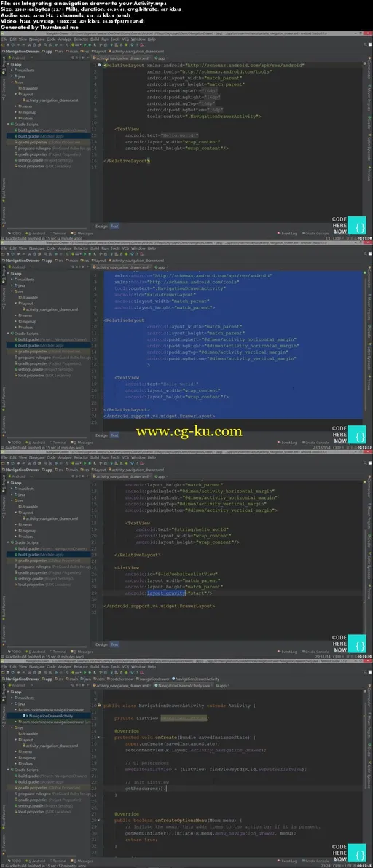Open Event Log in first thumbnail
373x868 pixels.
288,234
